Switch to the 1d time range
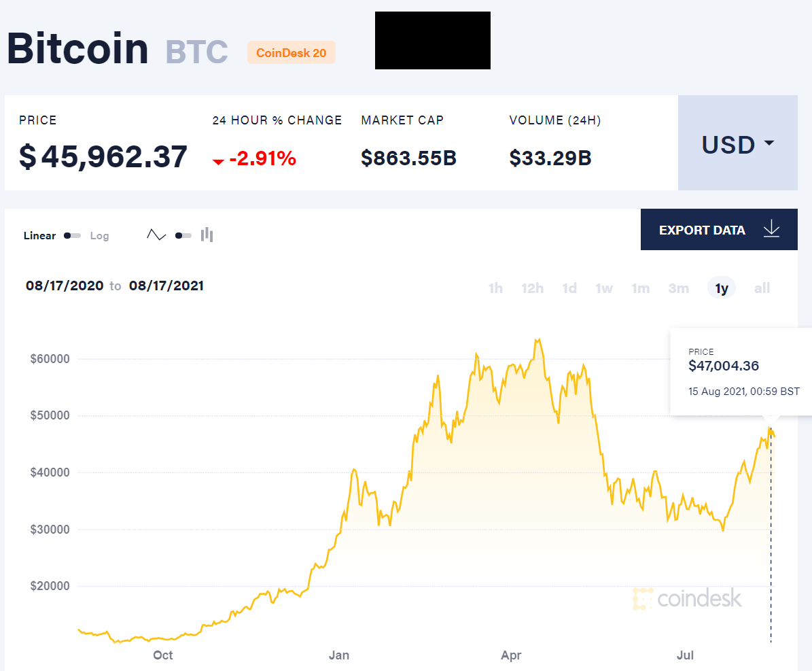The width and height of the screenshot is (812, 671). point(569,288)
